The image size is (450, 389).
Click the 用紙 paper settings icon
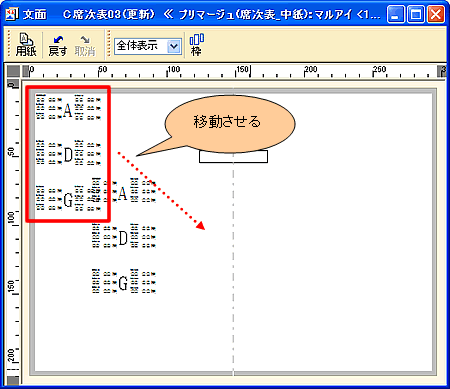click(x=26, y=44)
